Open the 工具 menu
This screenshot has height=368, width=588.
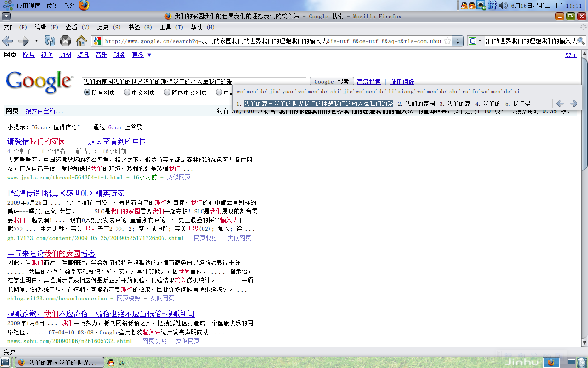[x=171, y=27]
